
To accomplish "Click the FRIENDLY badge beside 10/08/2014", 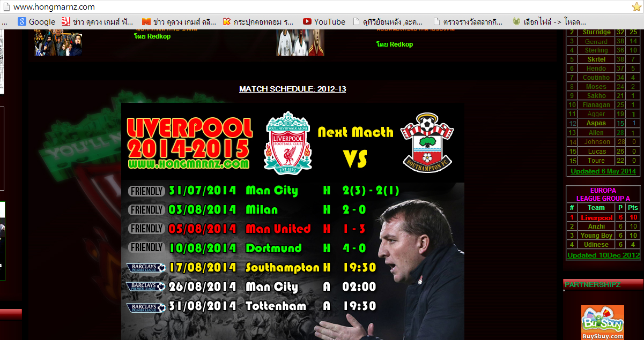I will [x=146, y=247].
